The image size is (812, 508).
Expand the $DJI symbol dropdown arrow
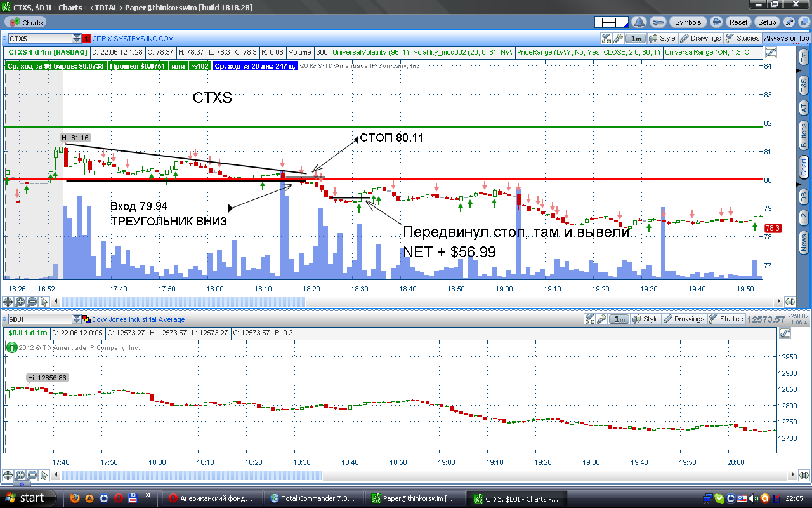(x=77, y=319)
